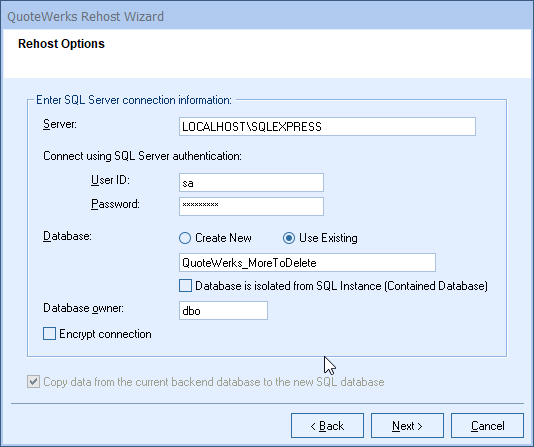Click the Database owner label
The width and height of the screenshot is (534, 447).
tap(83, 308)
